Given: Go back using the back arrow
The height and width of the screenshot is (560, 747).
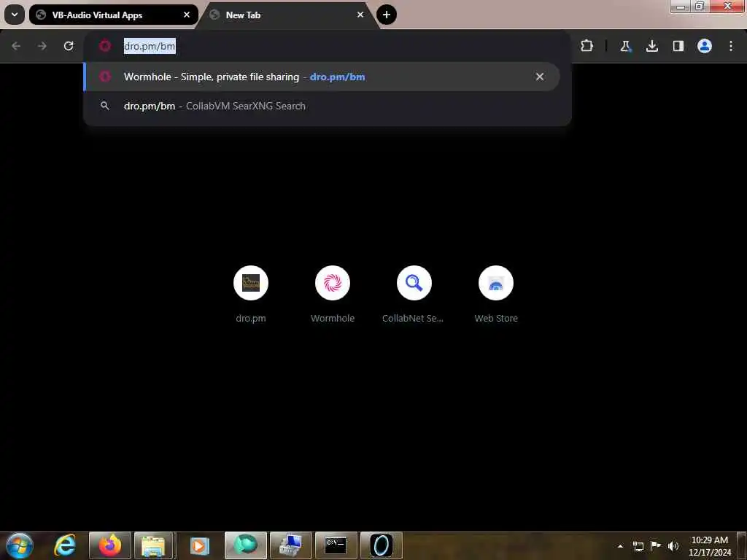Looking at the screenshot, I should pyautogui.click(x=16, y=46).
